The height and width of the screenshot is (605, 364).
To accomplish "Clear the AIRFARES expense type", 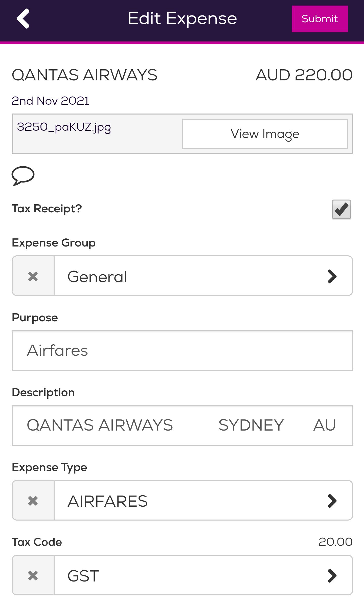I will click(x=33, y=500).
